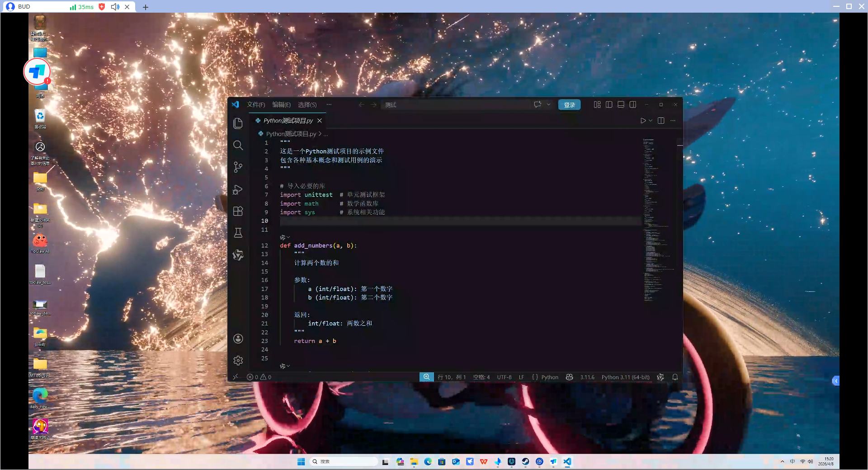This screenshot has width=868, height=470.
Task: Open the errors and warnings count in the status bar
Action: coord(259,377)
